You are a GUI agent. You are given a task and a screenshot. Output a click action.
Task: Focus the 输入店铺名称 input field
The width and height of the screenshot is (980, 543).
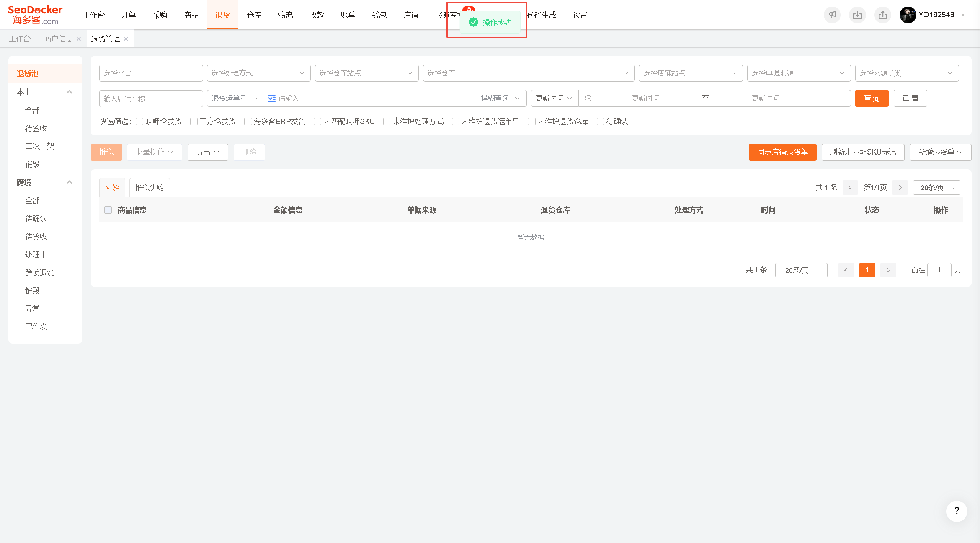coord(150,98)
